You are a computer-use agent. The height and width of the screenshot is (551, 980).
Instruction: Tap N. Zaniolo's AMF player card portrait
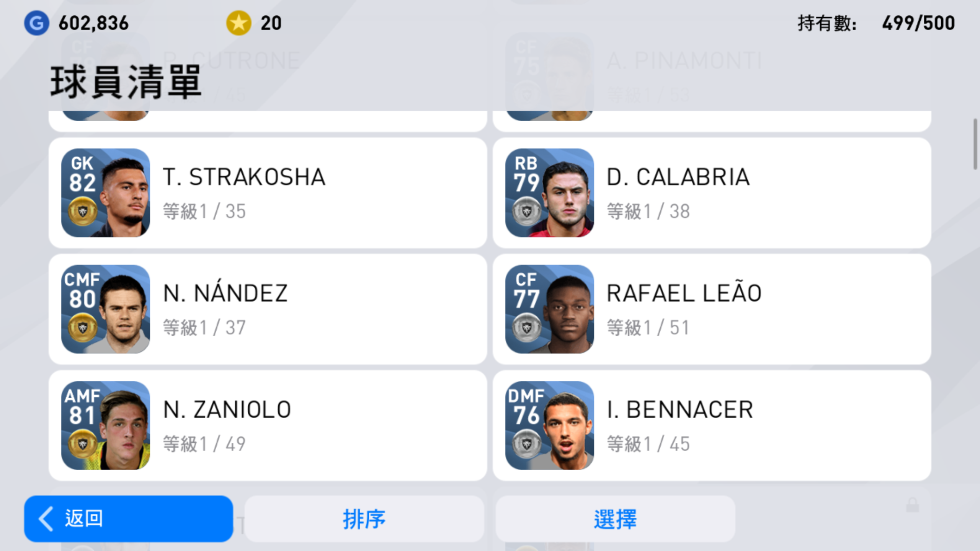click(x=106, y=425)
